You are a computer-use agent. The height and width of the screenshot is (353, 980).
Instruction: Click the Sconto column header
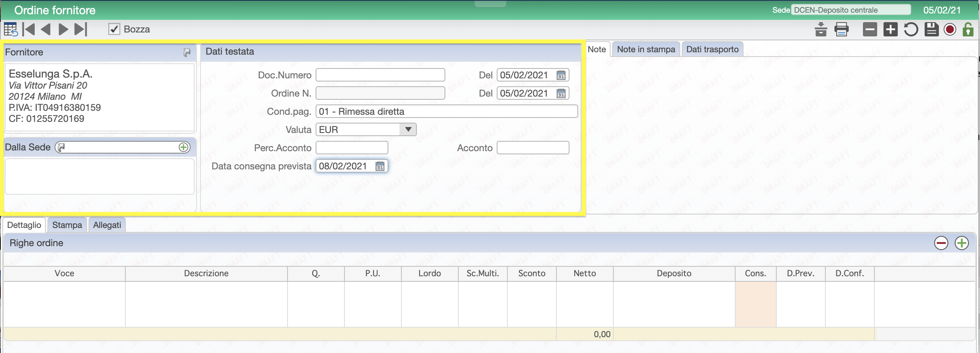[x=532, y=273]
